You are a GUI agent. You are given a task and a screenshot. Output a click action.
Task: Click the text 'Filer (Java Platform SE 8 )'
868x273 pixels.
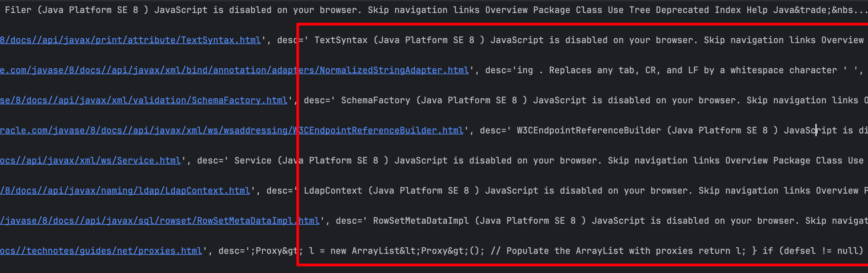(77, 10)
